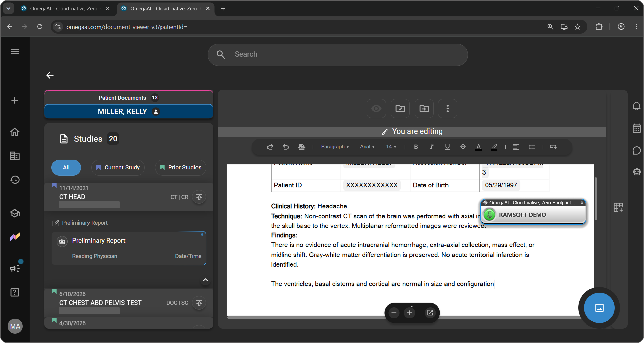The image size is (644, 343).
Task: Open MA user avatar menu
Action: pos(15,326)
